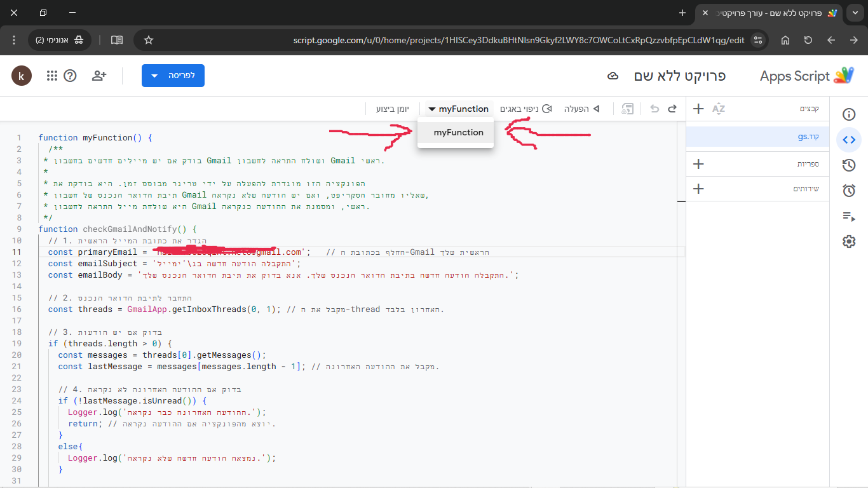Share project with the add-person icon

click(99, 76)
